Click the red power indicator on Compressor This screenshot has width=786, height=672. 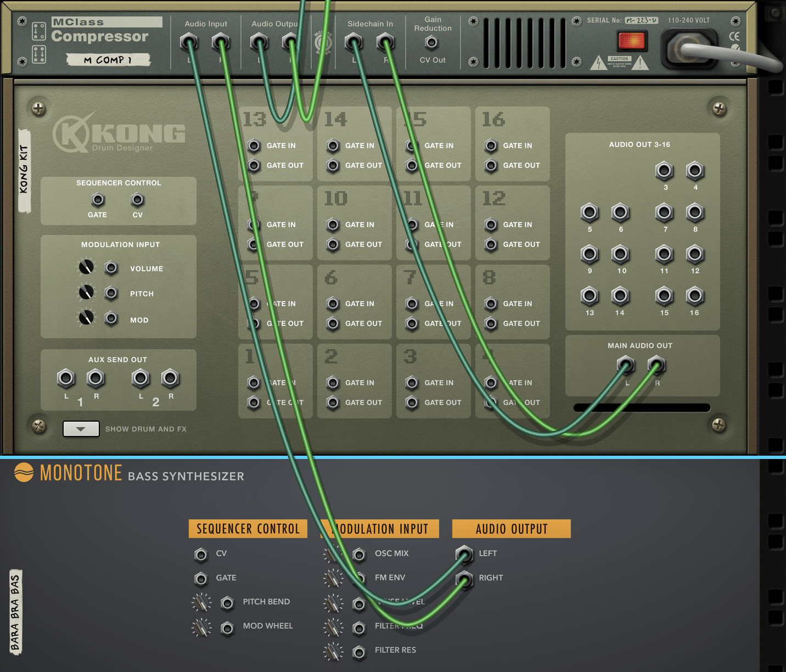point(632,41)
